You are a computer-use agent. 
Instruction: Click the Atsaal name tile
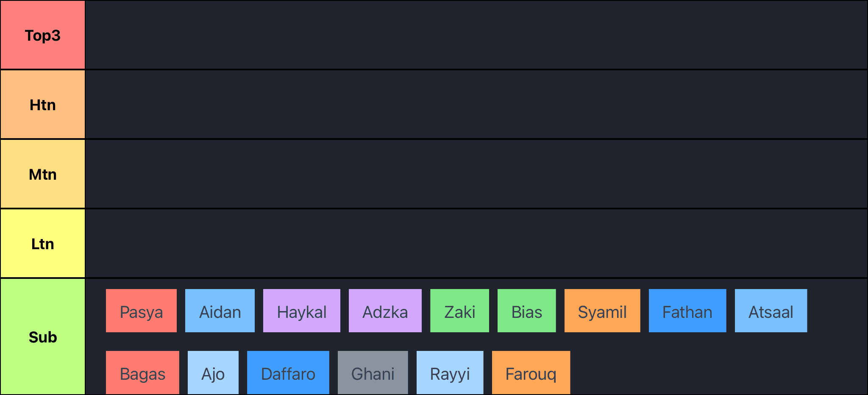771,311
